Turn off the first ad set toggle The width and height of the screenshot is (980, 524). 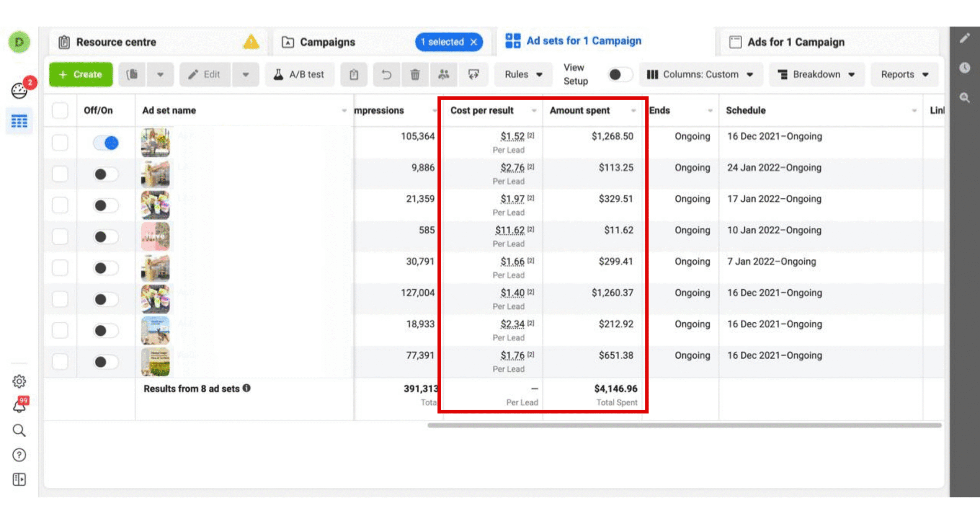(x=106, y=143)
